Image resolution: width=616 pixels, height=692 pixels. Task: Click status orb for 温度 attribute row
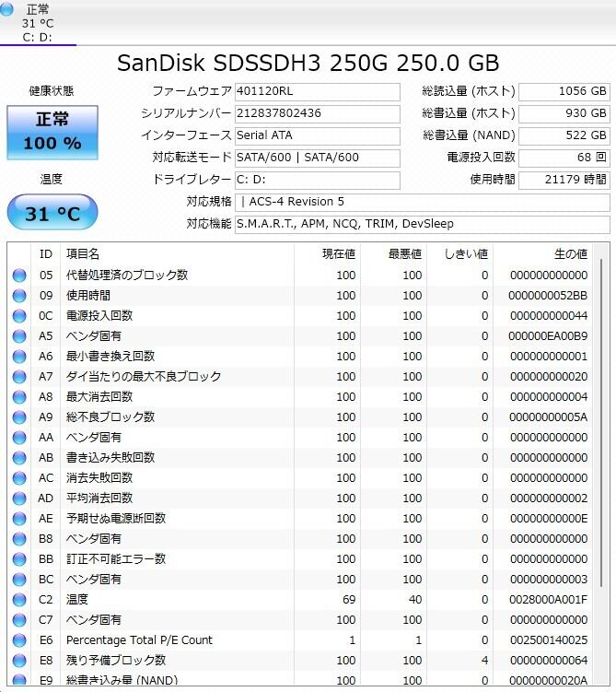19,600
